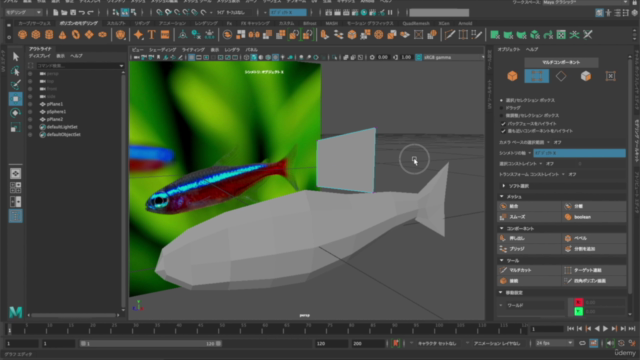This screenshot has height=360, width=640.
Task: Select the Scale tool in toolbox
Action: [x=16, y=127]
